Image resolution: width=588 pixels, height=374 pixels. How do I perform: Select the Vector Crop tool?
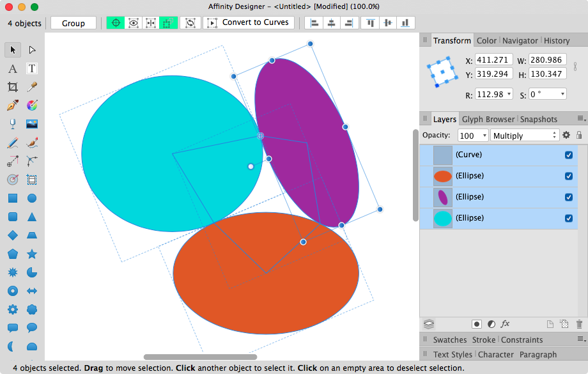[x=13, y=87]
